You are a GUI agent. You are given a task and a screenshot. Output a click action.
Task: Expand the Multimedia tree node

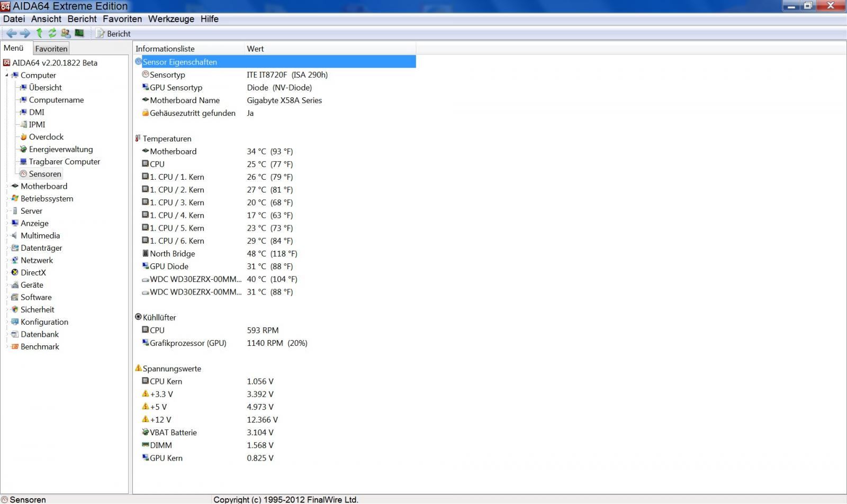(7, 235)
